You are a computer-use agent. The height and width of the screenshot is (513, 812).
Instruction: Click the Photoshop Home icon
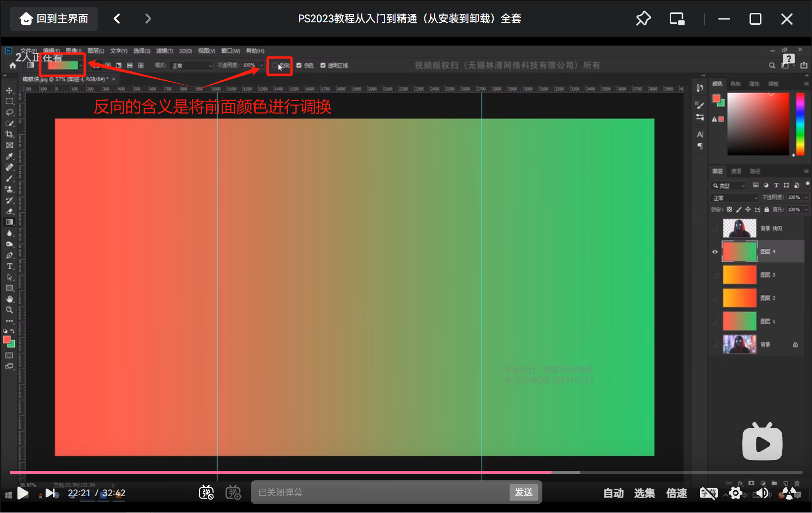[x=13, y=65]
